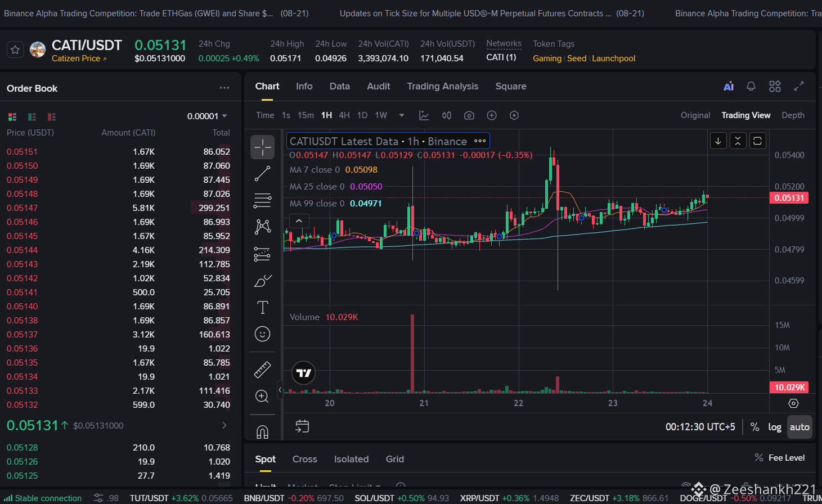Collapse the drawing toolbar side arrow

point(280,389)
